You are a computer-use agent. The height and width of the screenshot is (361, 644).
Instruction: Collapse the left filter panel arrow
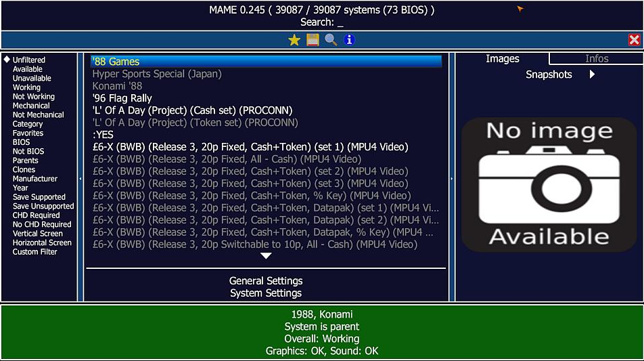(x=80, y=178)
